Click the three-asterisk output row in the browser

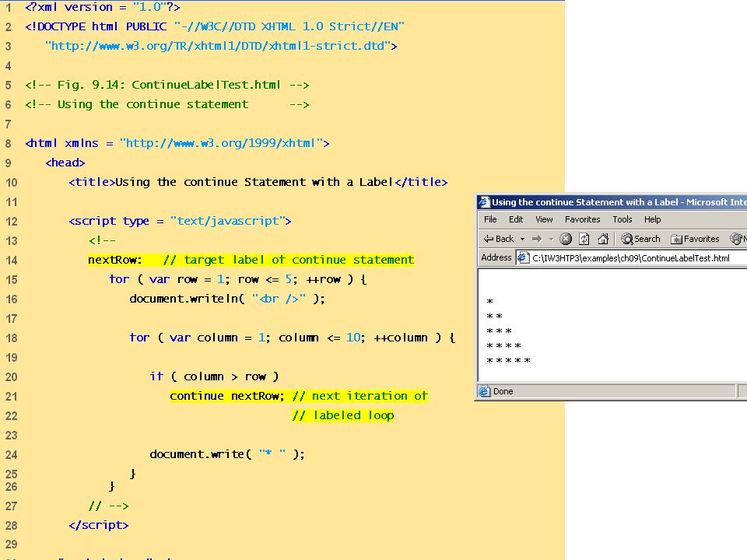point(500,331)
